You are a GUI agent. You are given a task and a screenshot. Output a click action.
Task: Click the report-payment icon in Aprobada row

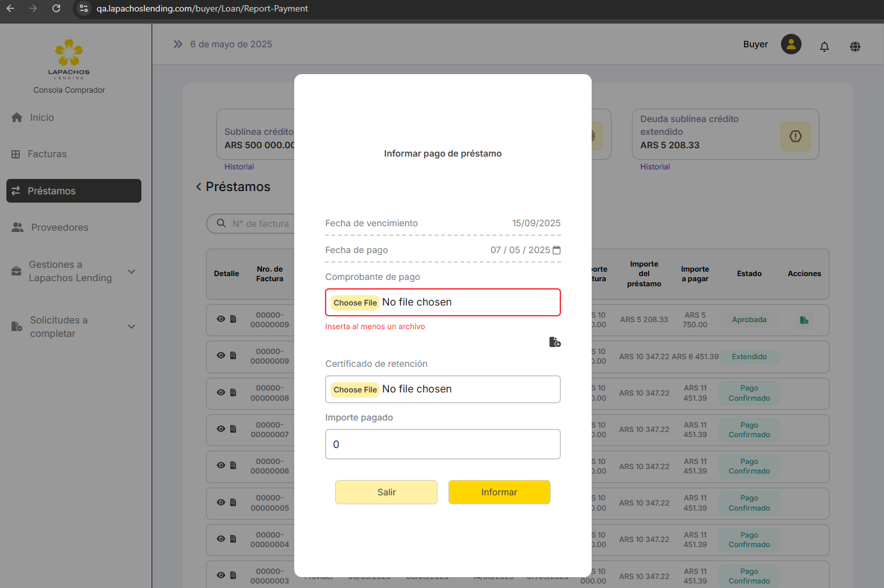(804, 320)
